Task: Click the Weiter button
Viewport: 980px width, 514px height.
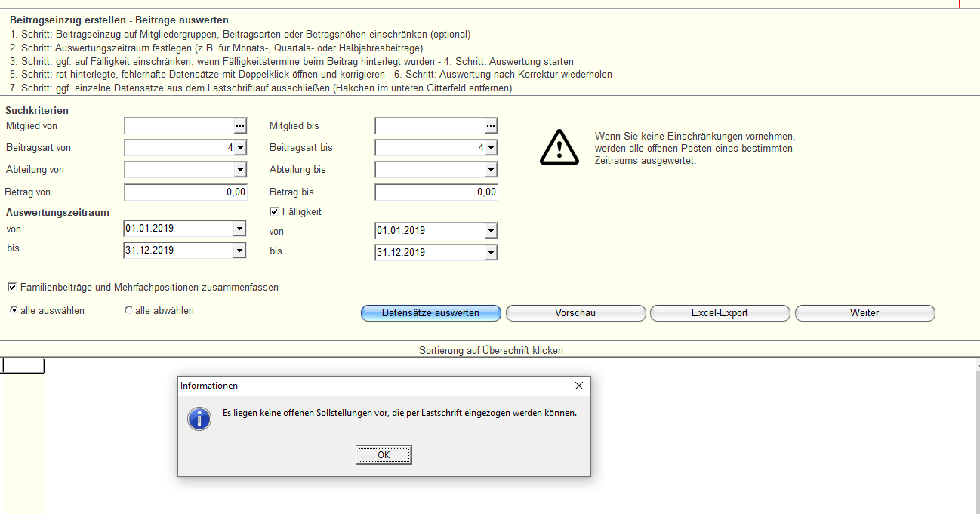Action: point(864,313)
